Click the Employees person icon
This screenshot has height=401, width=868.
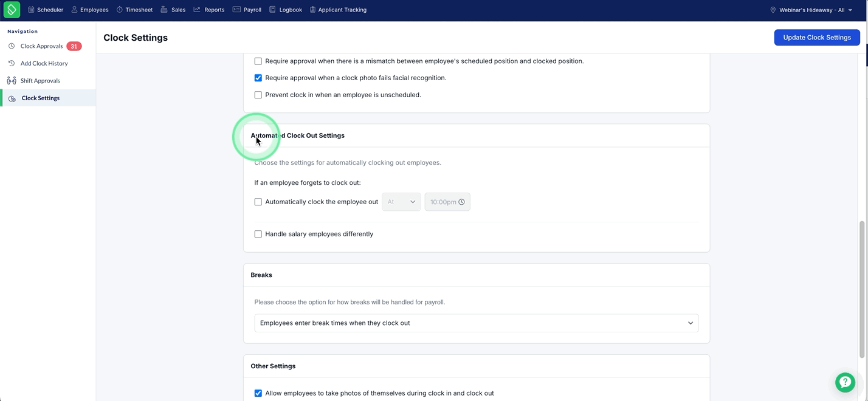(74, 10)
